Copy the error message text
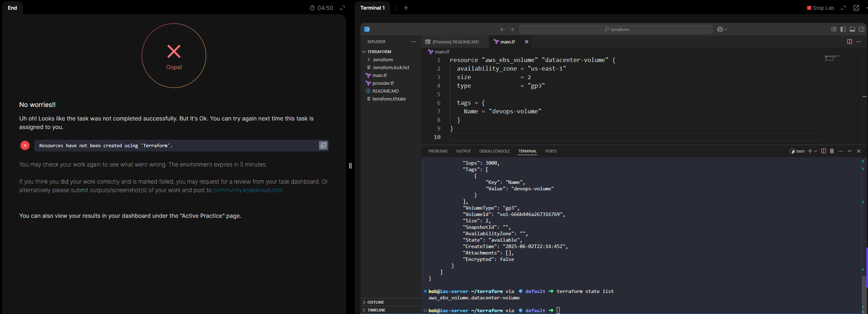This screenshot has height=314, width=868. pos(323,145)
